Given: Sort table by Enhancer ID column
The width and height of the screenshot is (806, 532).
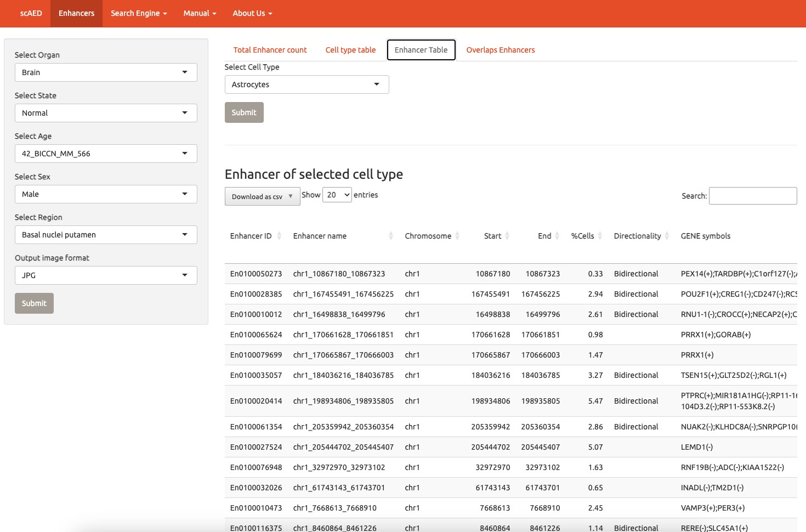Looking at the screenshot, I should [x=256, y=236].
